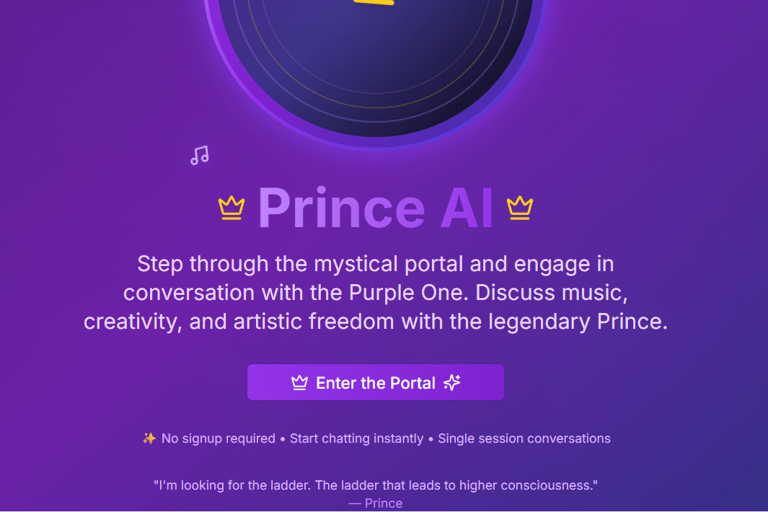Click the Single session conversations text
Viewport: 768px width, 512px height.
[524, 439]
